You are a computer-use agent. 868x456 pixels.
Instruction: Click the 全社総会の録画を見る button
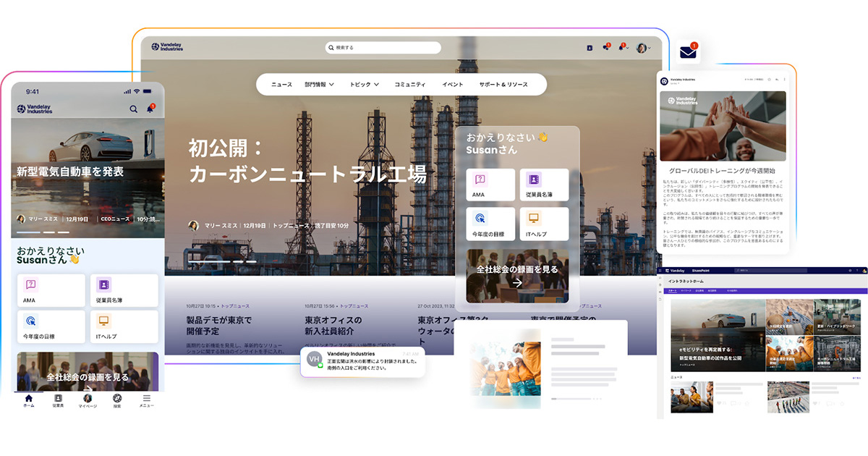pos(516,274)
